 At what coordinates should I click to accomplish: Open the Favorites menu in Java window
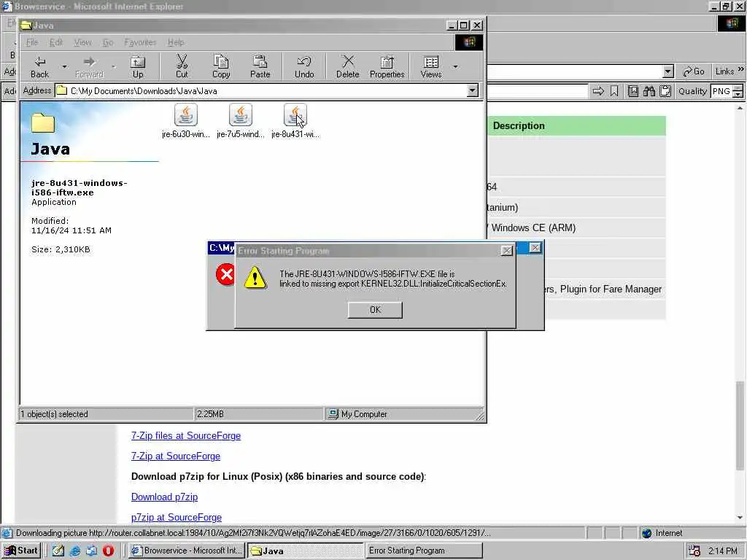tap(140, 42)
